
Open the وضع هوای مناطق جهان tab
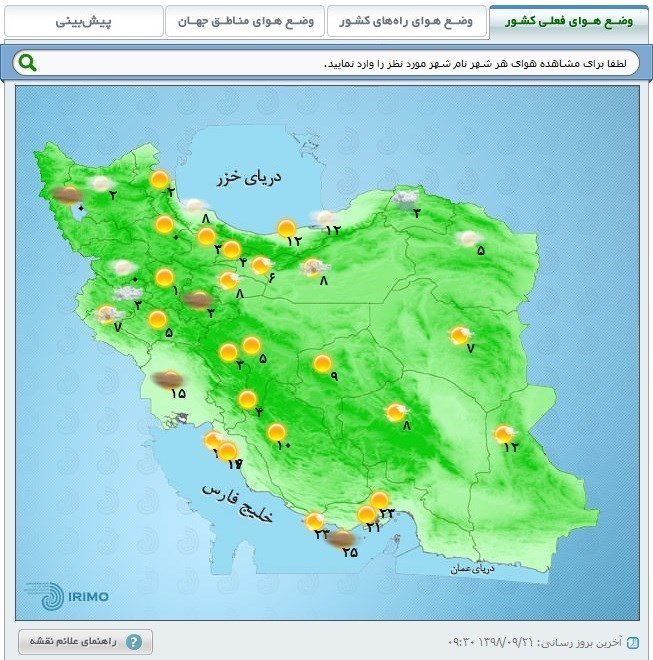coord(244,21)
